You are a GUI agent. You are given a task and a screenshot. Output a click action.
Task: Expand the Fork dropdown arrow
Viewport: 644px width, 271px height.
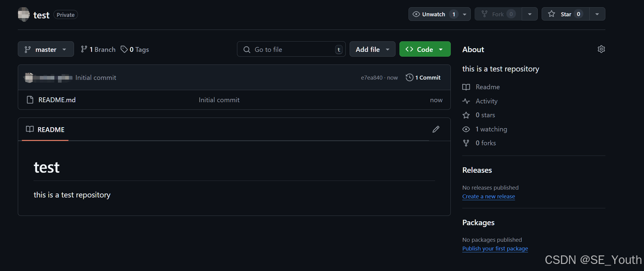530,14
